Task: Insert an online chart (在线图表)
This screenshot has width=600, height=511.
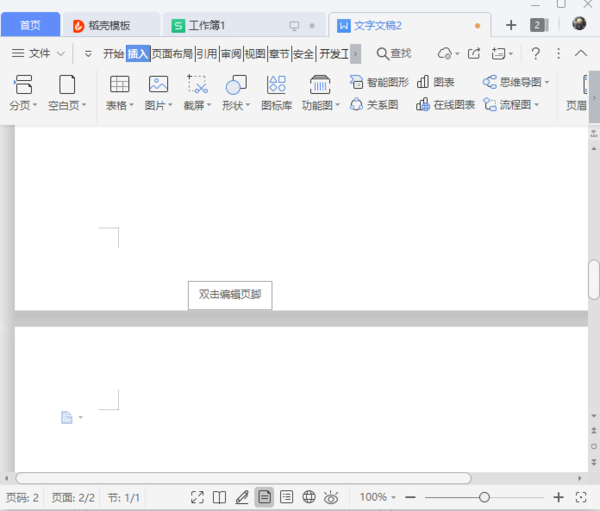Action: pos(445,104)
